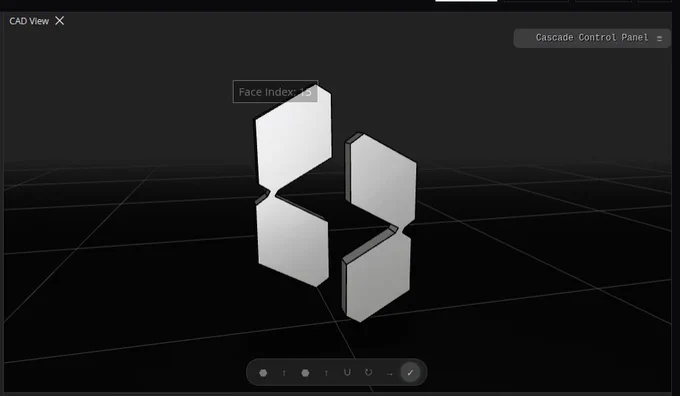This screenshot has width=680, height=396.
Task: Open the Cascade Control Panel
Action: click(x=592, y=38)
